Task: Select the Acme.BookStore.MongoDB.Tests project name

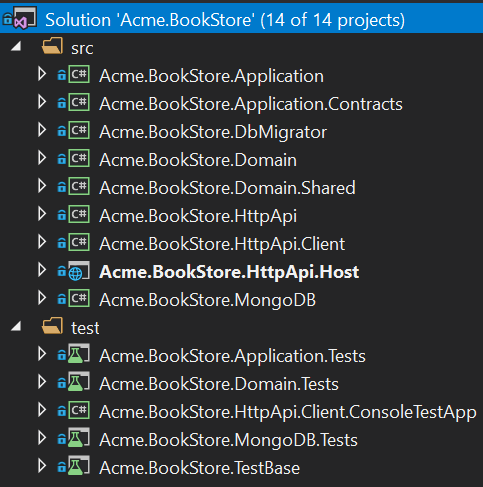Action: pos(228,441)
